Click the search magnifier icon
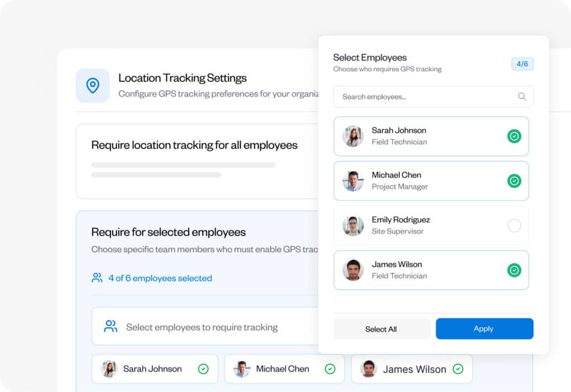The width and height of the screenshot is (571, 392). tap(522, 96)
